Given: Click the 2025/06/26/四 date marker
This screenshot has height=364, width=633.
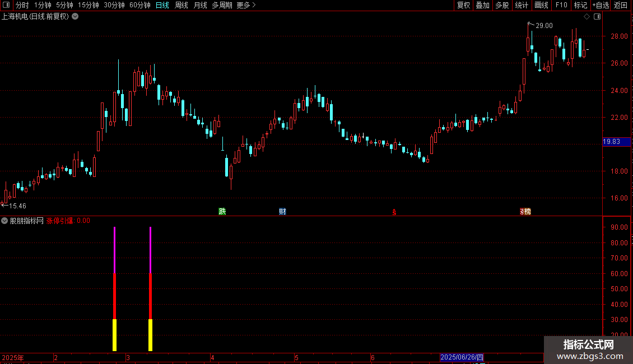Looking at the screenshot, I should pos(462,357).
